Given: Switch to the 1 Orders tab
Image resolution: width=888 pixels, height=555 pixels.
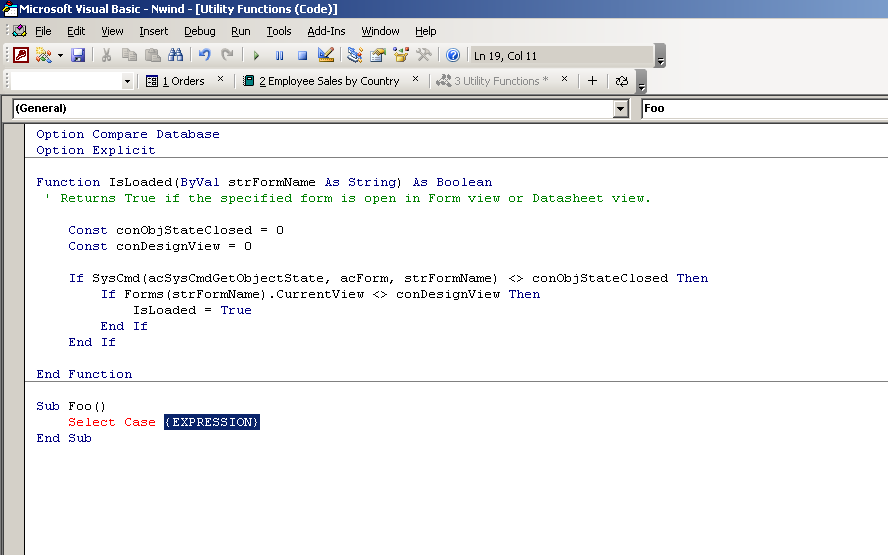Looking at the screenshot, I should pos(176,81).
